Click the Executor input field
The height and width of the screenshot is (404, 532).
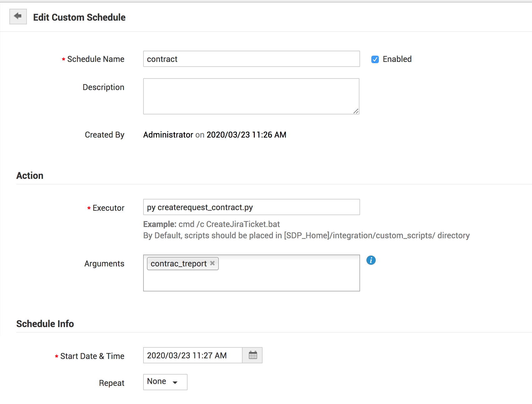click(251, 207)
